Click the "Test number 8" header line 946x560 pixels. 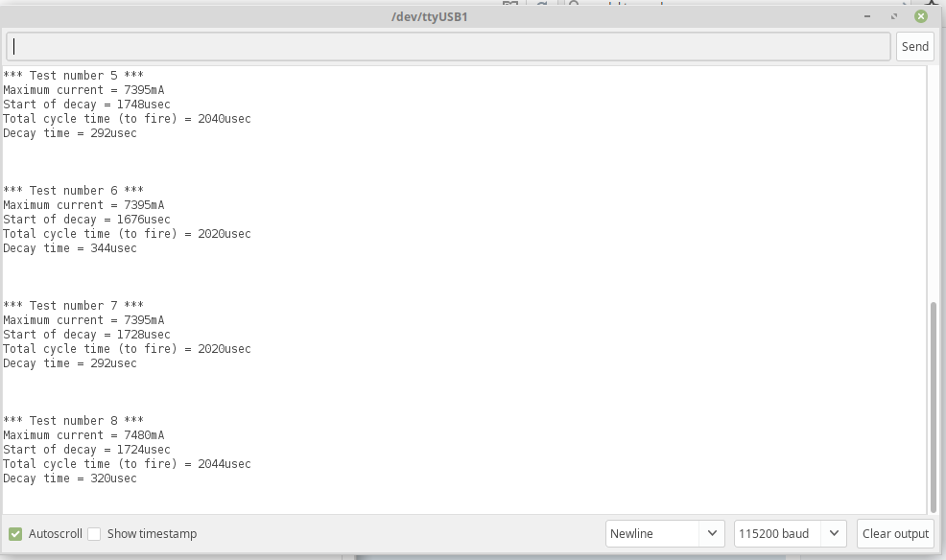pos(74,421)
